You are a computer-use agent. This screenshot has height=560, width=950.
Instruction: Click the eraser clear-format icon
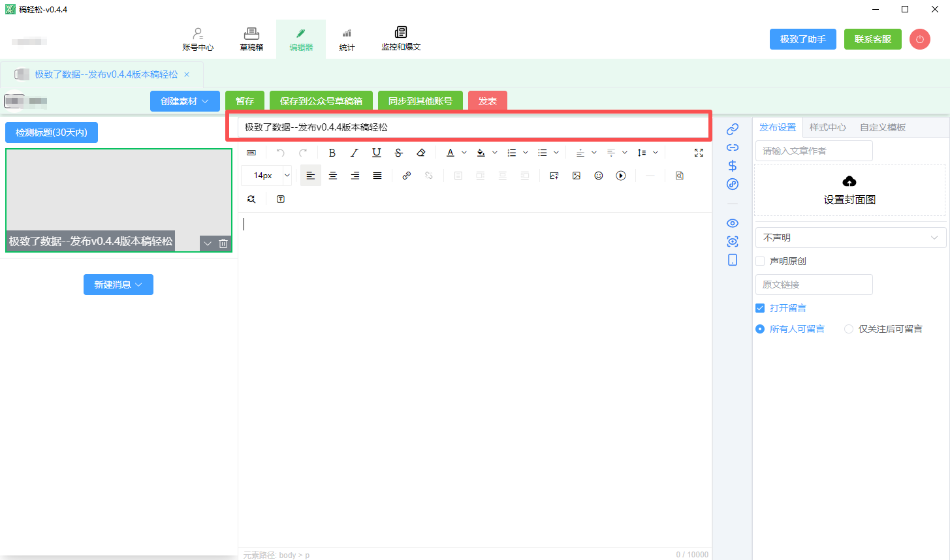pos(421,153)
